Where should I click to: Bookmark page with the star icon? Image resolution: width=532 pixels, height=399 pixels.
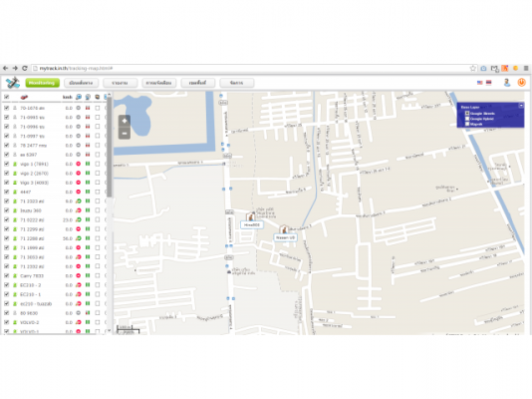click(x=473, y=68)
